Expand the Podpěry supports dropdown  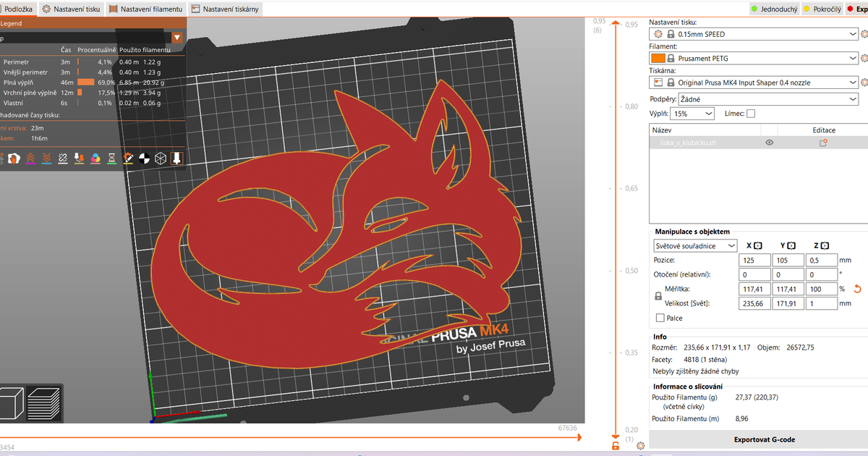(x=753, y=99)
